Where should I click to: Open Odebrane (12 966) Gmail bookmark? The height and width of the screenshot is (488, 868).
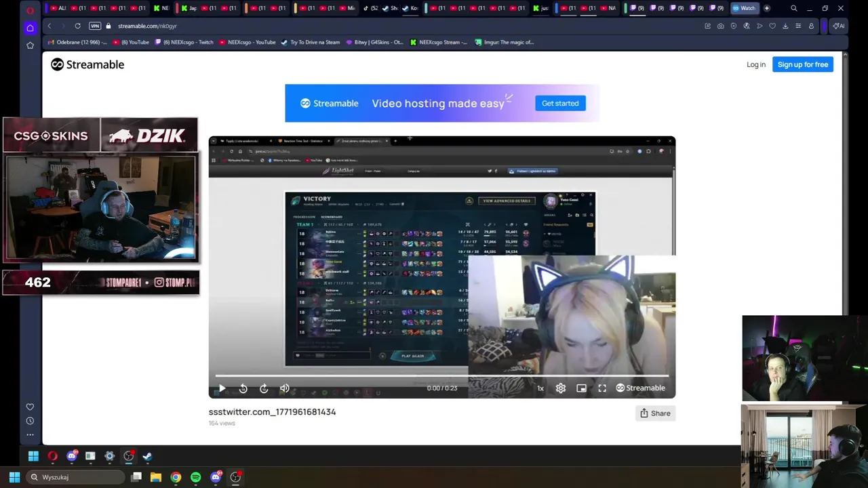pyautogui.click(x=77, y=42)
